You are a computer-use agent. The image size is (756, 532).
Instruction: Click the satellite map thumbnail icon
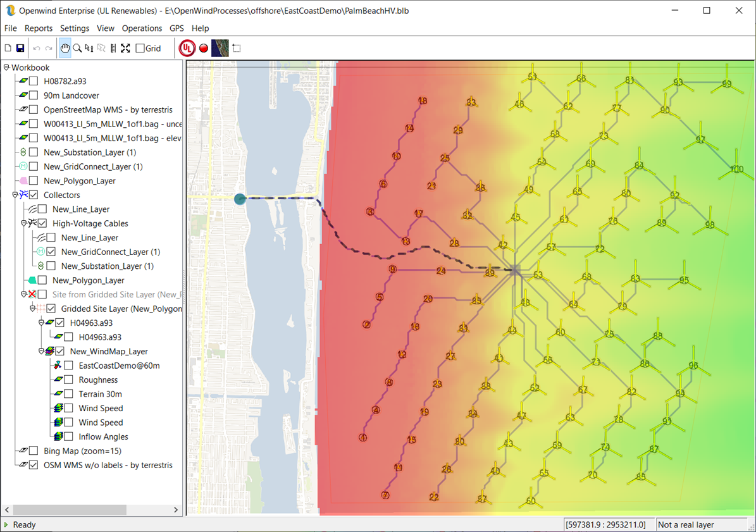(220, 48)
